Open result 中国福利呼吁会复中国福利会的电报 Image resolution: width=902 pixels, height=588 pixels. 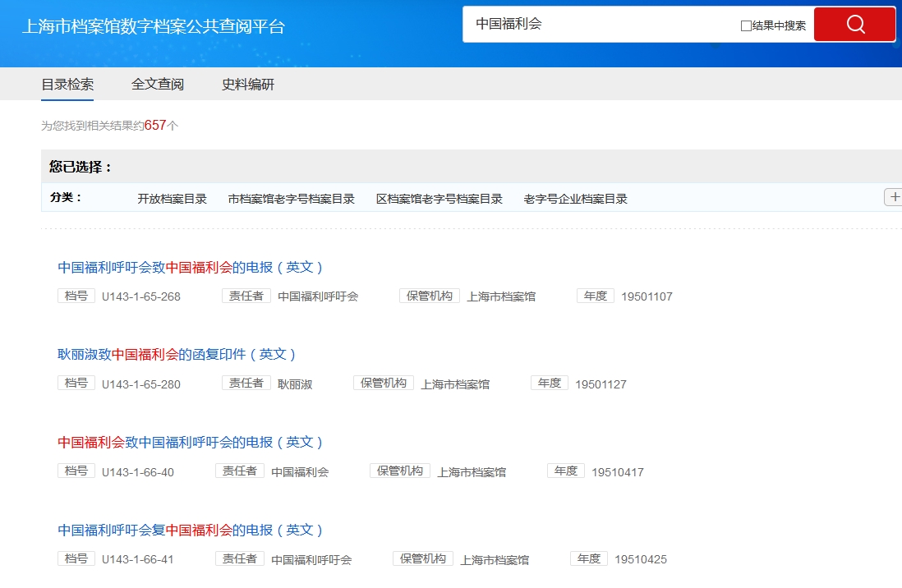coord(191,530)
